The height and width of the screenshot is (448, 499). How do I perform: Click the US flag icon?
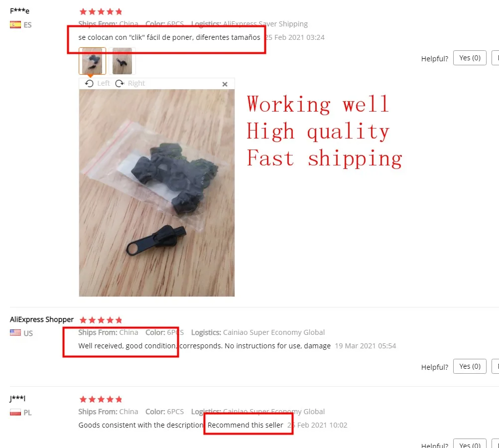(x=15, y=333)
